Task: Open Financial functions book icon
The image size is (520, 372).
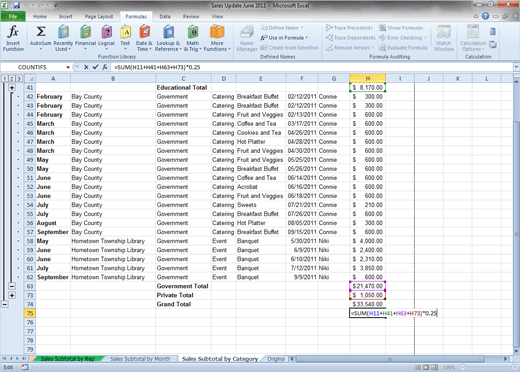Action: click(85, 32)
